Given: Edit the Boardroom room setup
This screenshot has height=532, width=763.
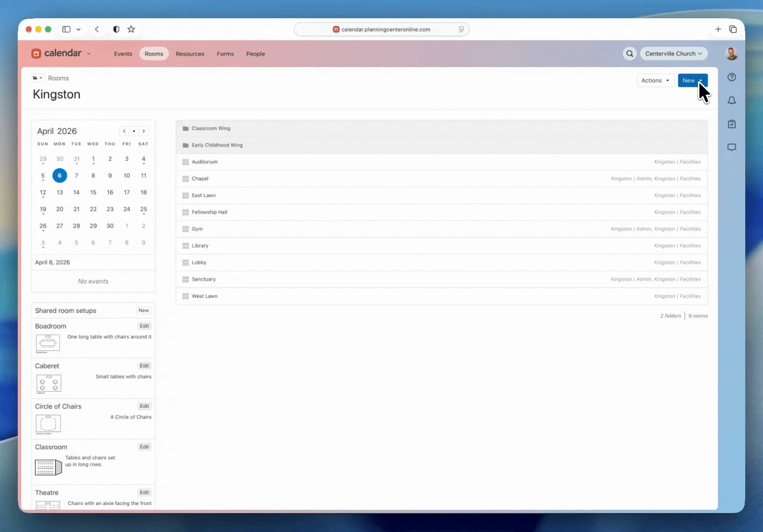Looking at the screenshot, I should (x=144, y=326).
